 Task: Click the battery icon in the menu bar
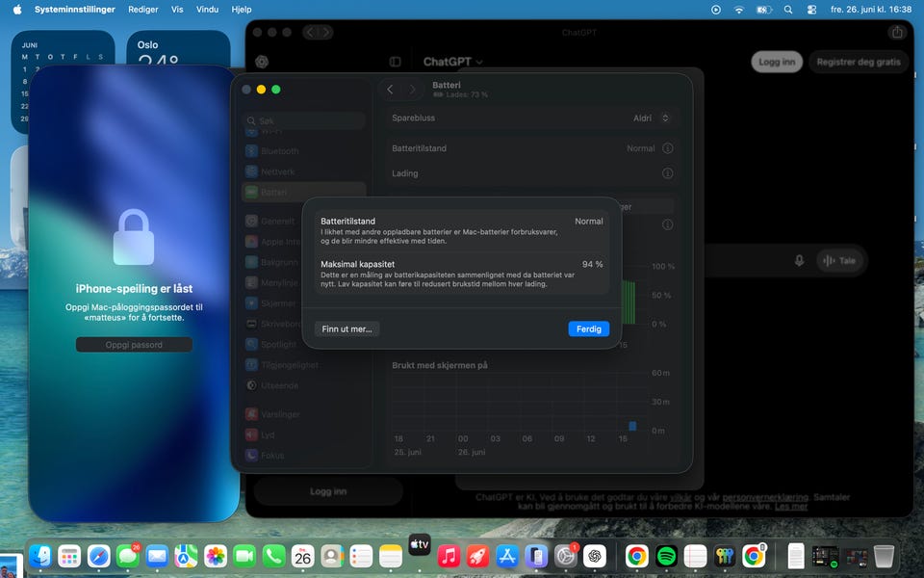pos(763,10)
